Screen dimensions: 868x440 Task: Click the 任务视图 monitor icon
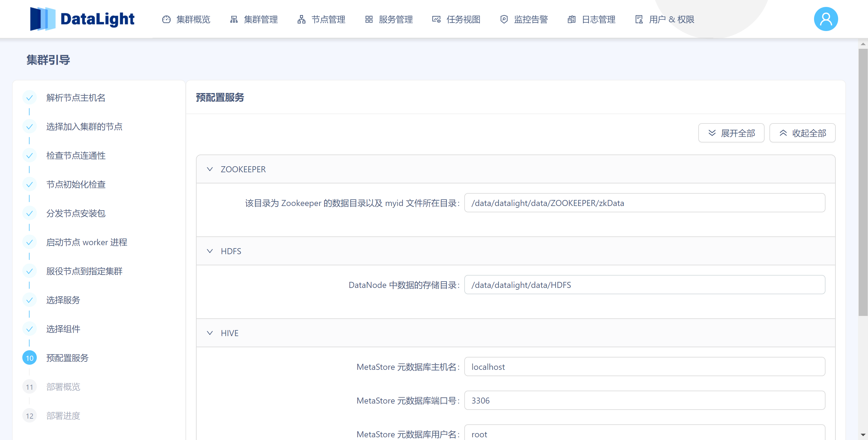(x=436, y=20)
